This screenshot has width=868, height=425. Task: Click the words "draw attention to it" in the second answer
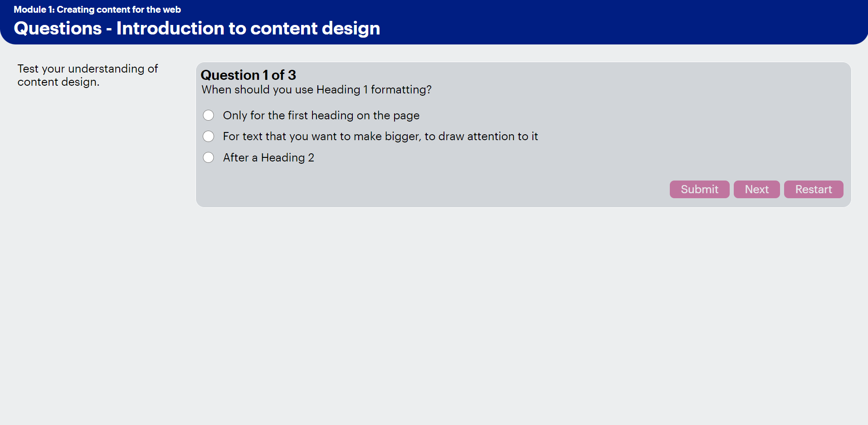tap(488, 137)
